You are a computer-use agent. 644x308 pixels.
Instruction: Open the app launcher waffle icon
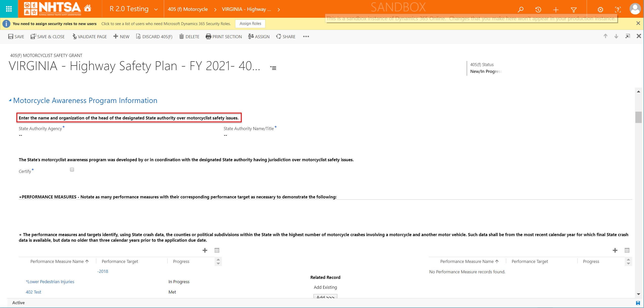tap(9, 9)
